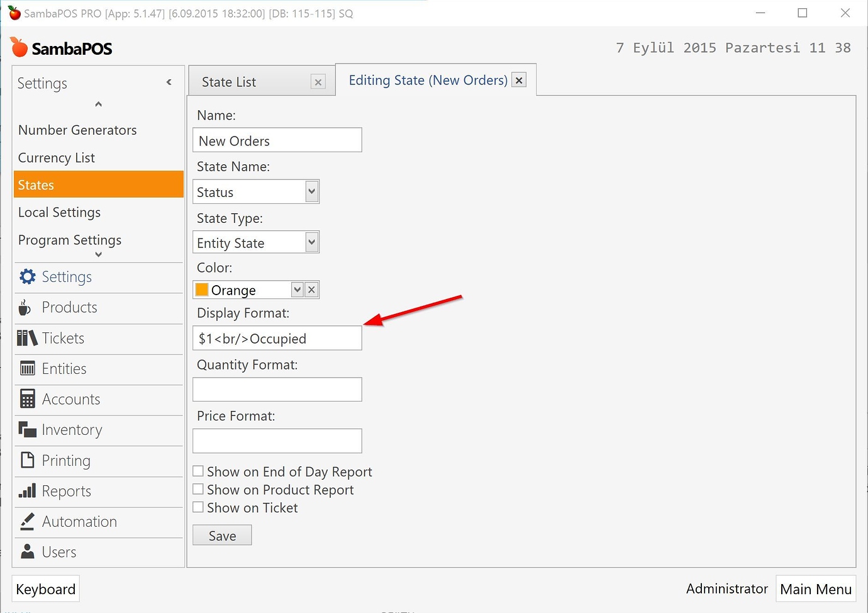Open Products using the coffee cup icon
868x613 pixels.
pyautogui.click(x=25, y=307)
